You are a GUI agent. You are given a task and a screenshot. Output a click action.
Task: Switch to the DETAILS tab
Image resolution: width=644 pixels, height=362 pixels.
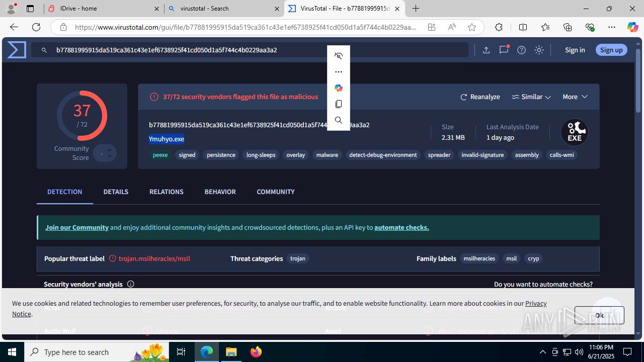(116, 192)
